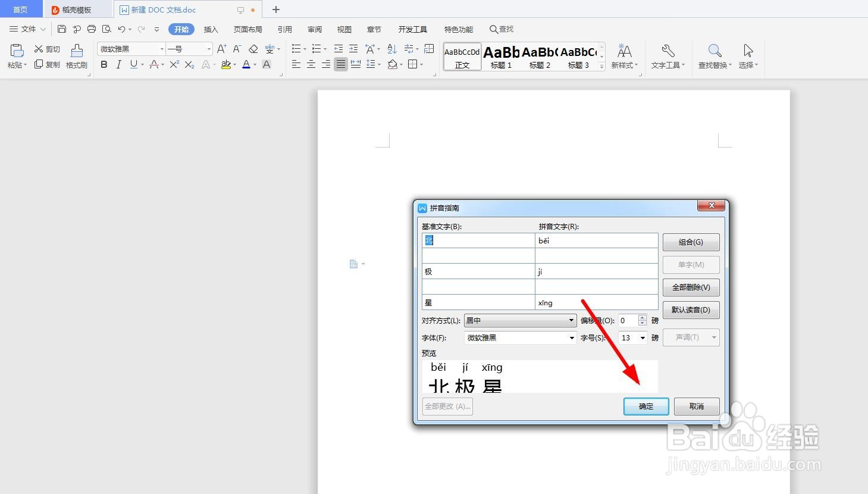Click the Undo arrow icon
868x494 pixels.
coord(122,29)
